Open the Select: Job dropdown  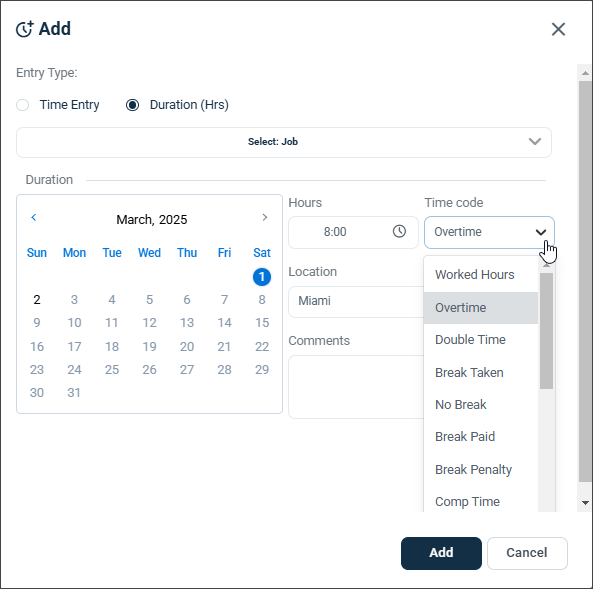click(x=284, y=142)
